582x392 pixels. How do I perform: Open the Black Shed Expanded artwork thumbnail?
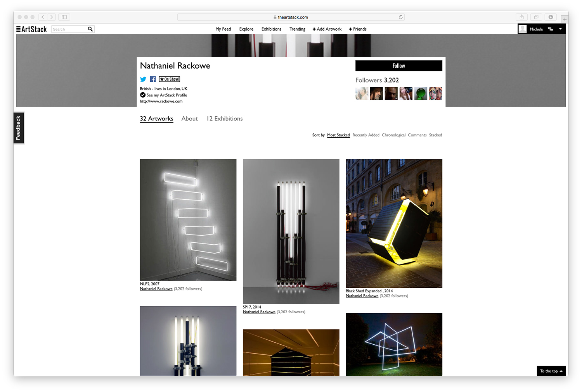point(394,223)
